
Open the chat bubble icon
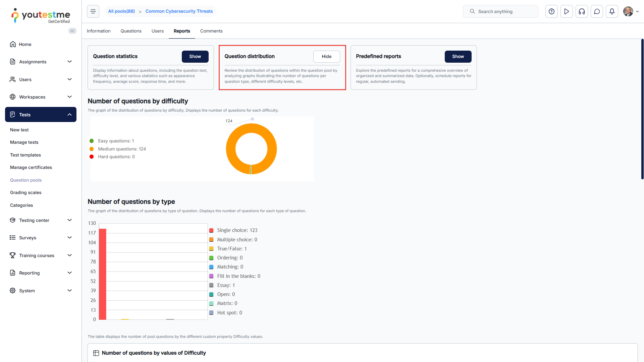point(597,11)
